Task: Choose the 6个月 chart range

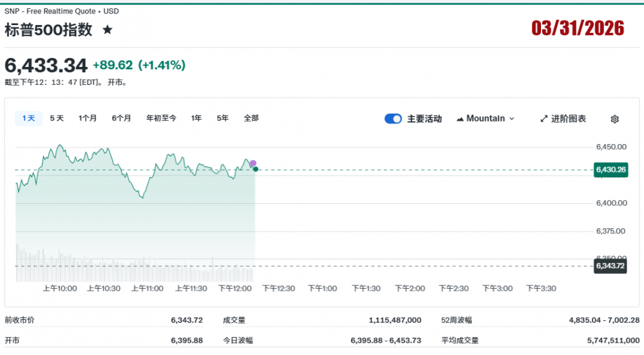Action: [x=121, y=118]
